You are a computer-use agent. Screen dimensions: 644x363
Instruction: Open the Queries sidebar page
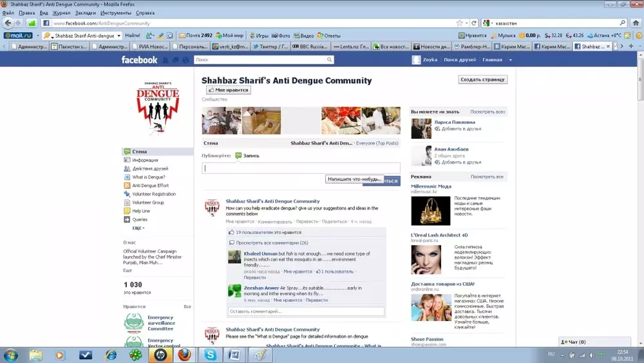140,219
